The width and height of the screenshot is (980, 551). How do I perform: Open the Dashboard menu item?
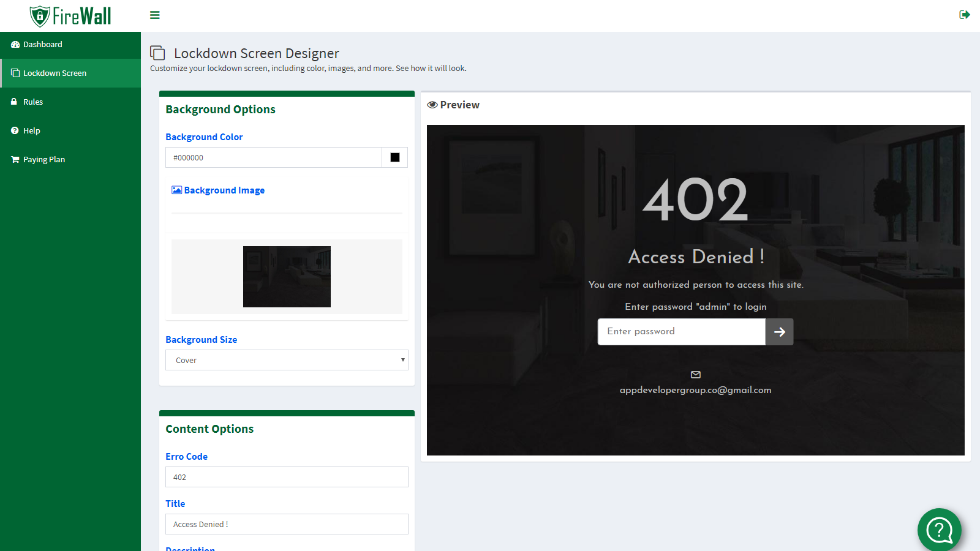tap(43, 45)
